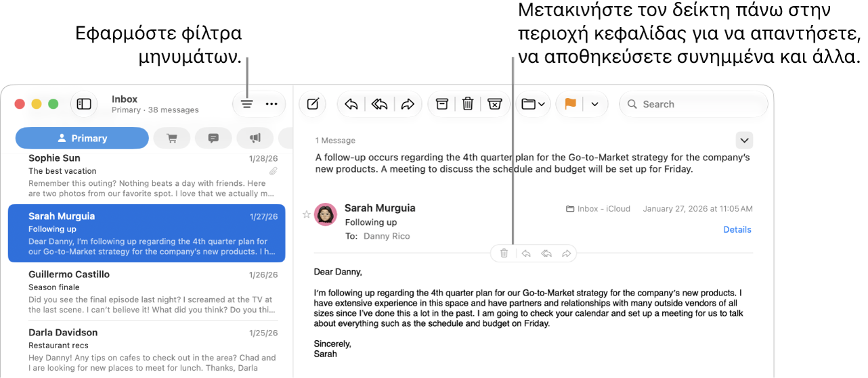Archive the selected message
Image resolution: width=868 pixels, height=378 pixels.
(x=441, y=104)
